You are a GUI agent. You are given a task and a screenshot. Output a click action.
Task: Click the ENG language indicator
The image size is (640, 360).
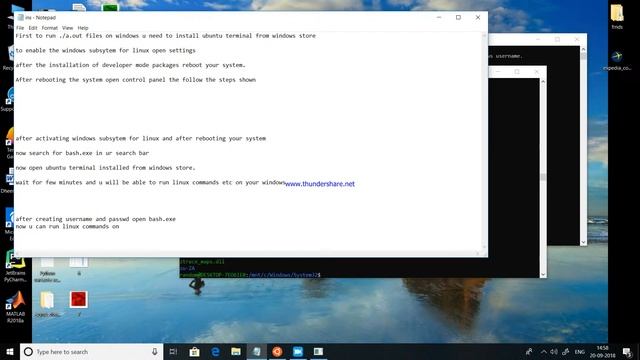580,351
